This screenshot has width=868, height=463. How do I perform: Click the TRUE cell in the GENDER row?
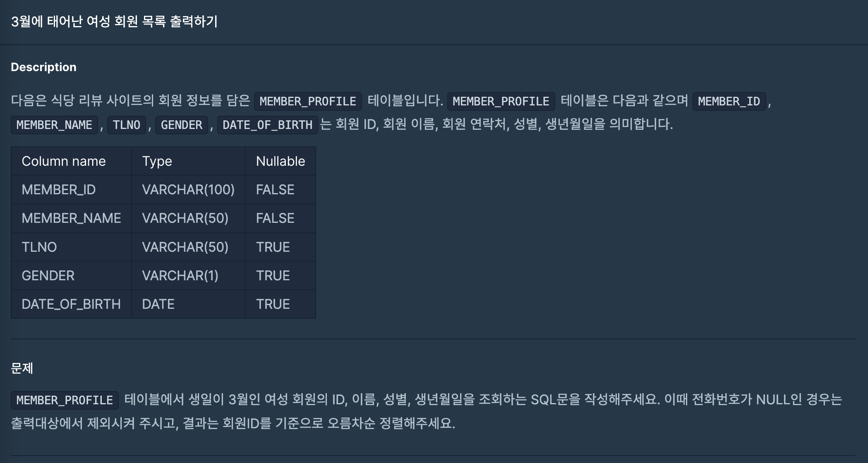pyautogui.click(x=273, y=276)
